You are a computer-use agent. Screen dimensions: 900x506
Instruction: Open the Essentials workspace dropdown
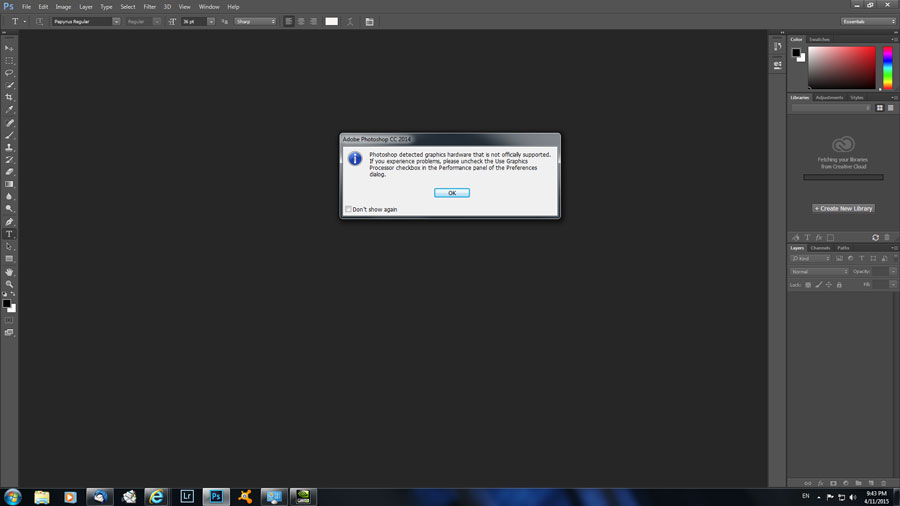coord(867,21)
